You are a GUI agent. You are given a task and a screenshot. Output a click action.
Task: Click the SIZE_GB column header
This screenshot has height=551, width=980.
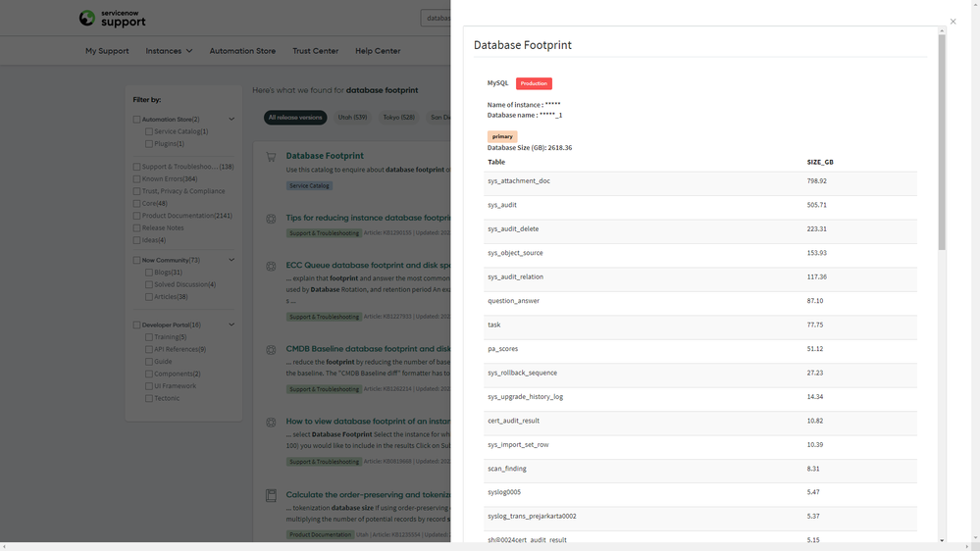(x=820, y=162)
